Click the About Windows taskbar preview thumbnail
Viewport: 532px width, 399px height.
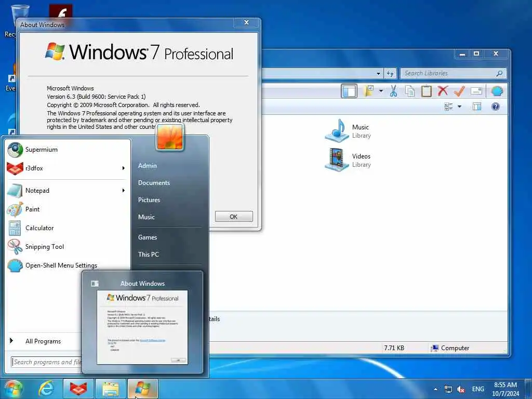tap(142, 327)
